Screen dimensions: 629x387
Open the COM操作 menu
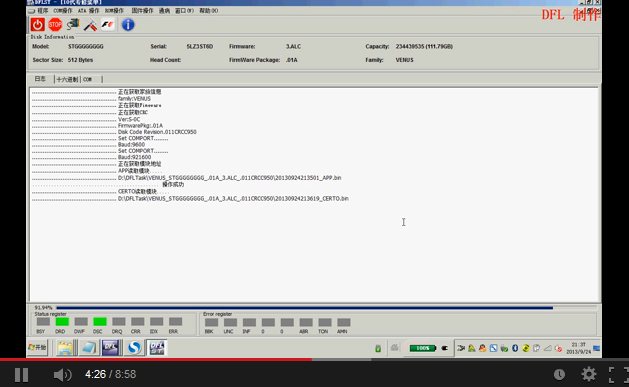[63, 11]
